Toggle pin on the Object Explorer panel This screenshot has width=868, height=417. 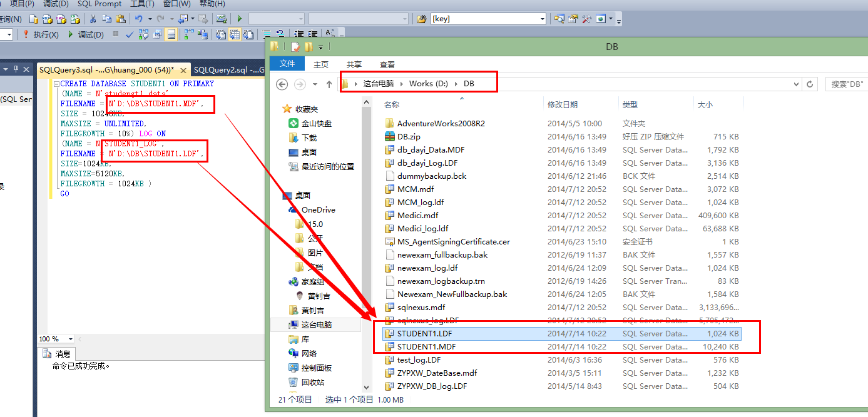point(16,69)
